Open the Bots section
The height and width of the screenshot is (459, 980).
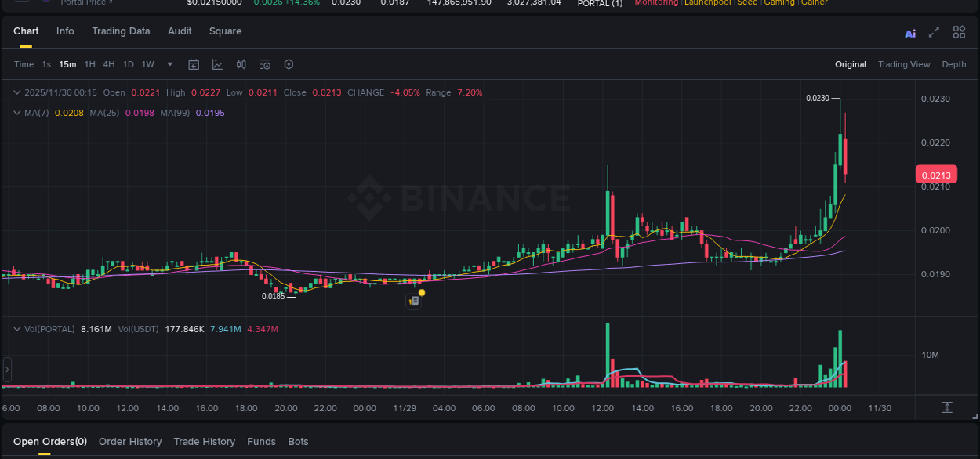coord(298,441)
